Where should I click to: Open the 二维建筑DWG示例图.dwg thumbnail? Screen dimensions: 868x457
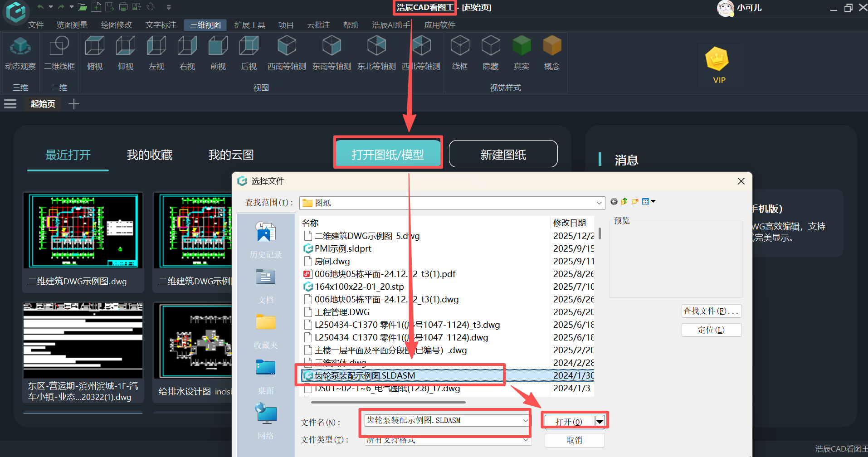tap(83, 242)
